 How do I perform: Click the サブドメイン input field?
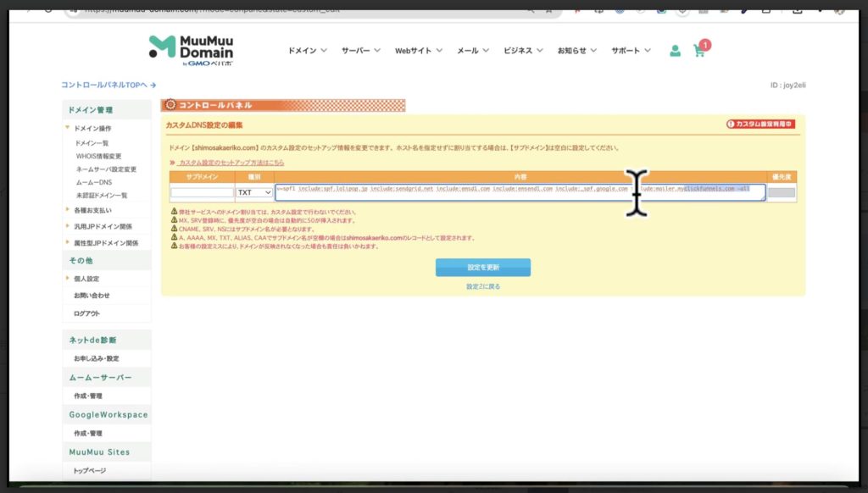pyautogui.click(x=202, y=192)
